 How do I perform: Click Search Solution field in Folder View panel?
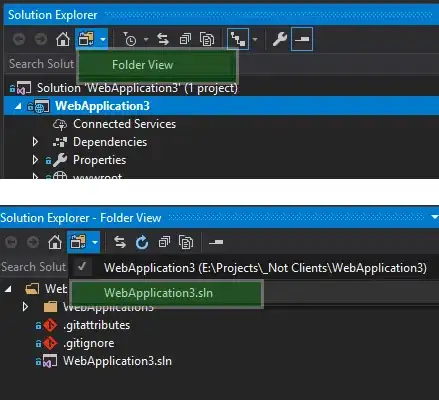click(34, 267)
